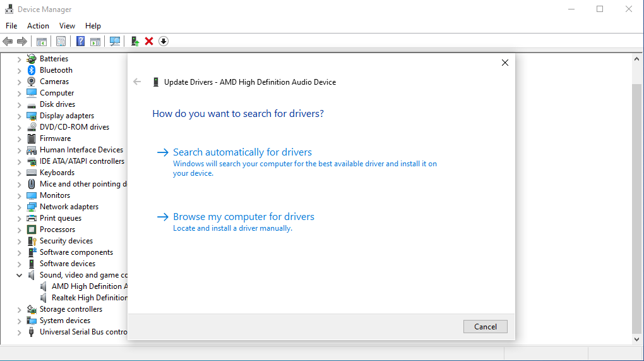The width and height of the screenshot is (644, 361).
Task: Click the Print queues icon
Action: click(x=31, y=218)
